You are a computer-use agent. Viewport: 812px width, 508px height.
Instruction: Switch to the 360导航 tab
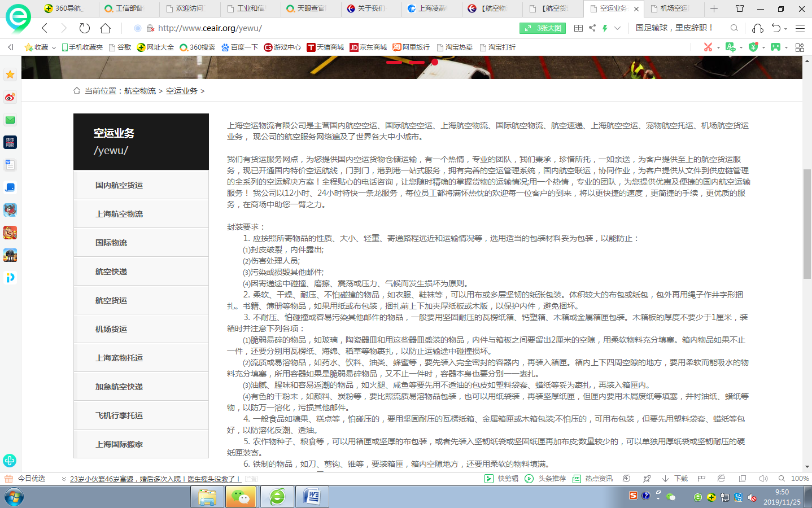tap(63, 8)
